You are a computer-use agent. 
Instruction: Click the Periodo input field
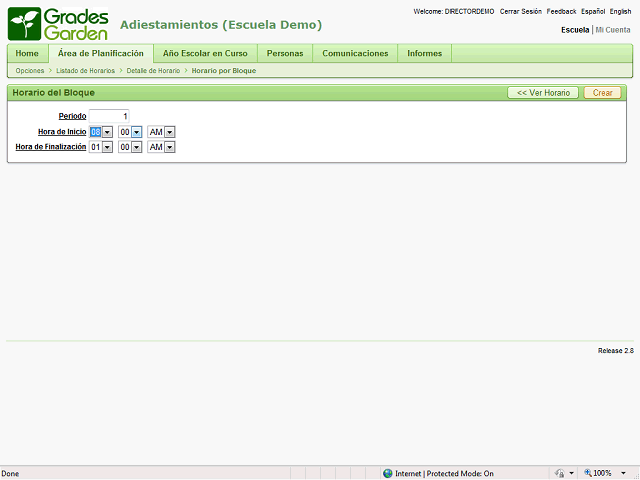pyautogui.click(x=109, y=116)
